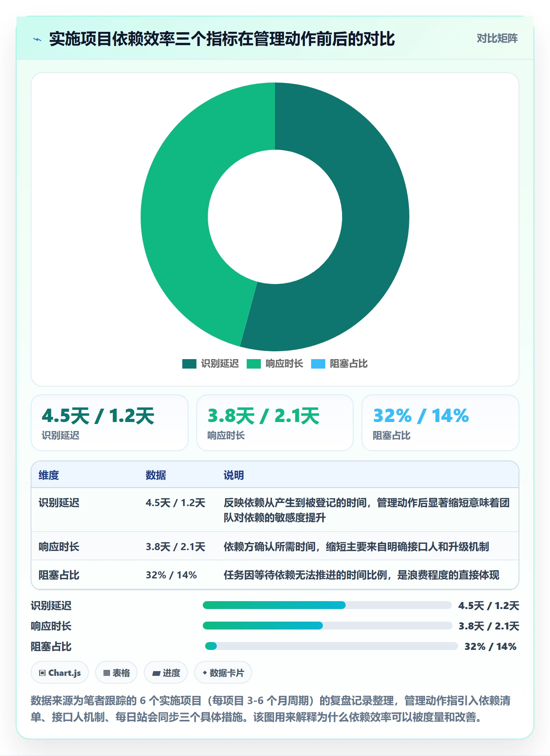Select the 表格 tag chip
This screenshot has height=756, width=550.
116,673
